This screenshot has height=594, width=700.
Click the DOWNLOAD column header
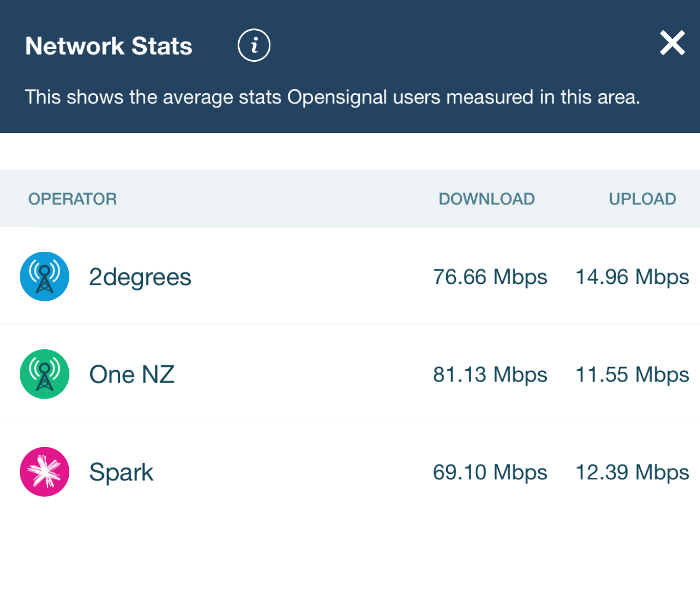[x=487, y=199]
